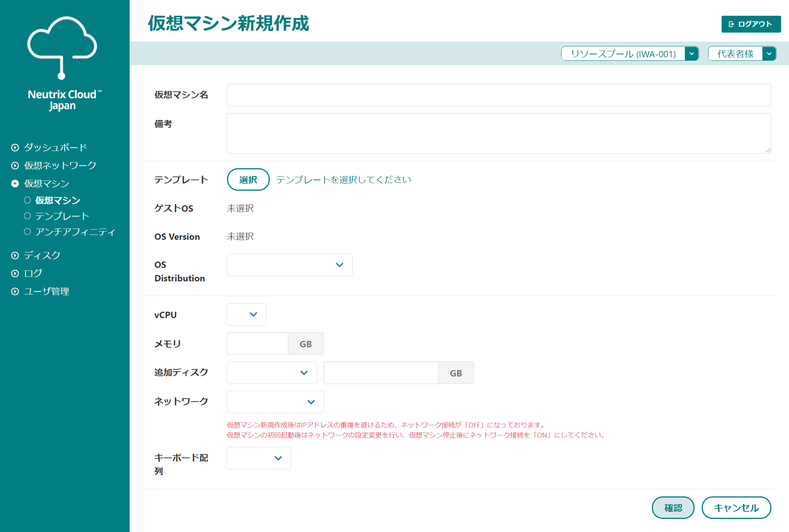Viewport: 789px width, 532px height.
Task: Click the circle arrow icon beside ダッシュボード
Action: (x=15, y=148)
